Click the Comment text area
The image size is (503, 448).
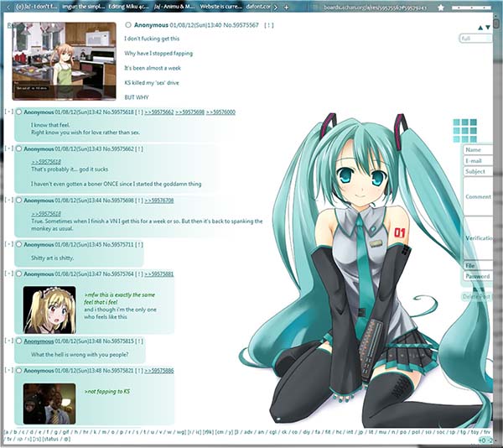(478, 196)
